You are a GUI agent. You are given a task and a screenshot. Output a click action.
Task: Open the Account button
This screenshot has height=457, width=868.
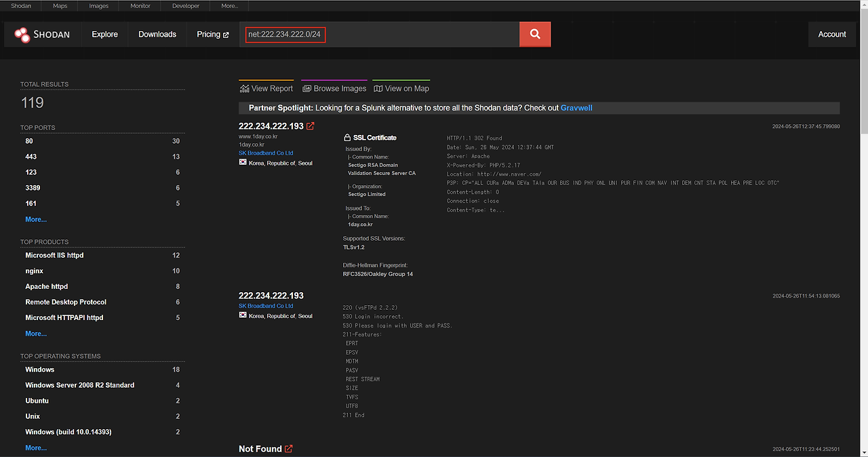pos(831,35)
